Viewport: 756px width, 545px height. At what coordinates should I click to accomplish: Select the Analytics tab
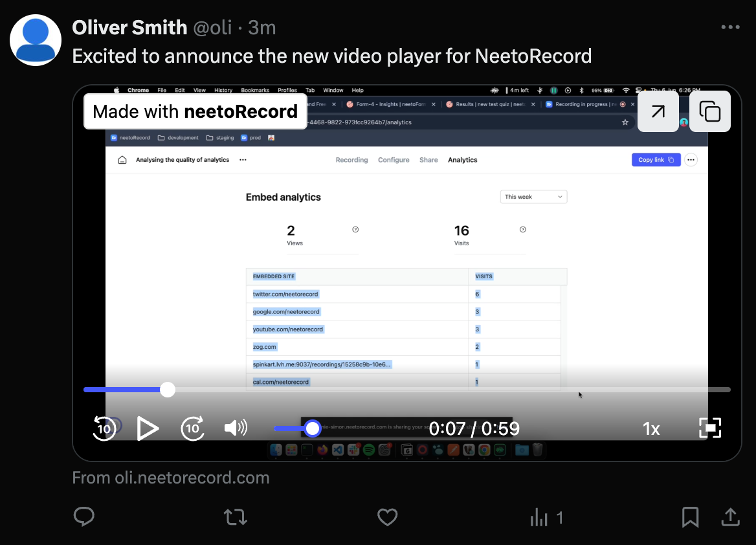pos(462,160)
